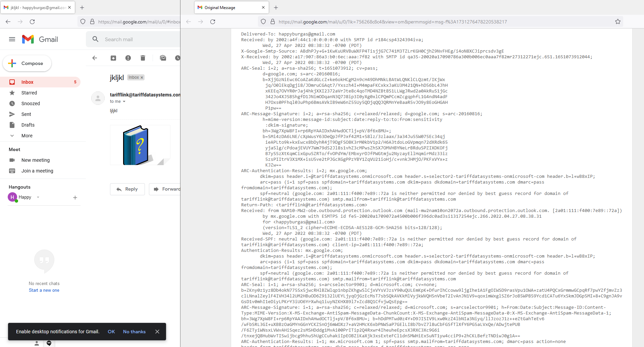Open new tab in Original Message window
Image resolution: width=644 pixels, height=347 pixels.
pyautogui.click(x=276, y=7)
